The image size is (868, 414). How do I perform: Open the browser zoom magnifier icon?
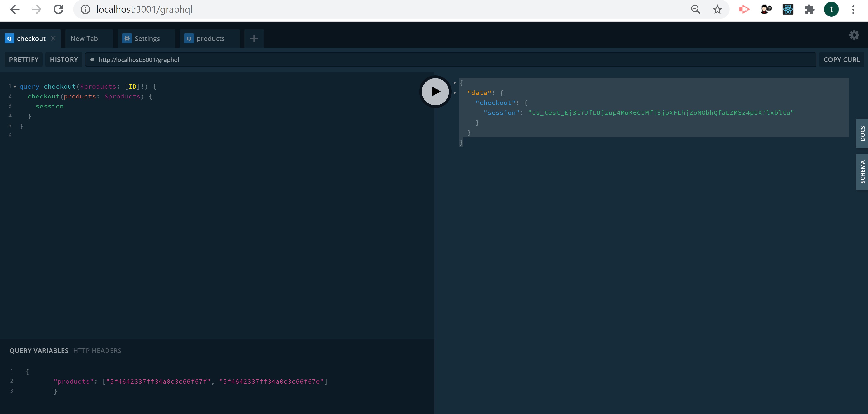(x=696, y=9)
